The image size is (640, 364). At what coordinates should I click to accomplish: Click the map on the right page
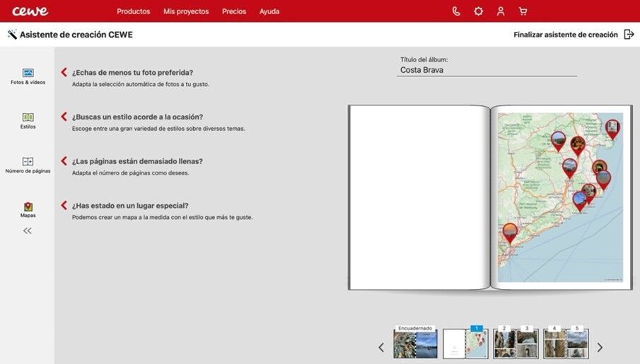coord(560,197)
